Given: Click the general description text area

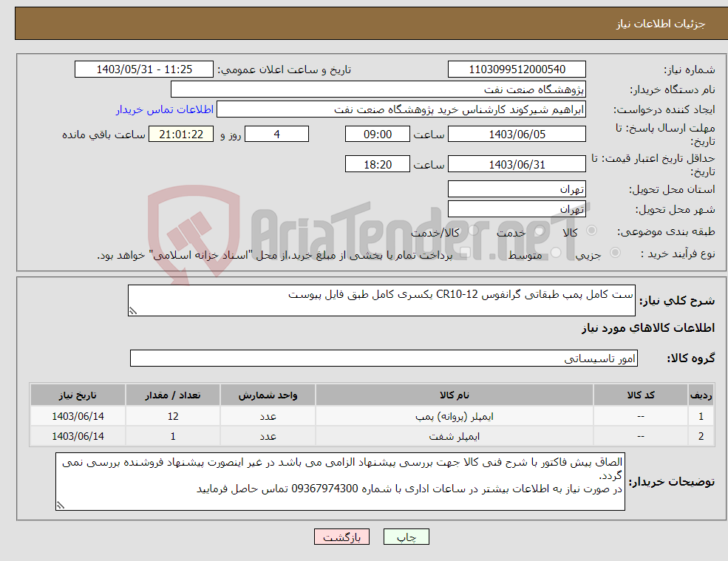Looking at the screenshot, I should click(x=381, y=301).
